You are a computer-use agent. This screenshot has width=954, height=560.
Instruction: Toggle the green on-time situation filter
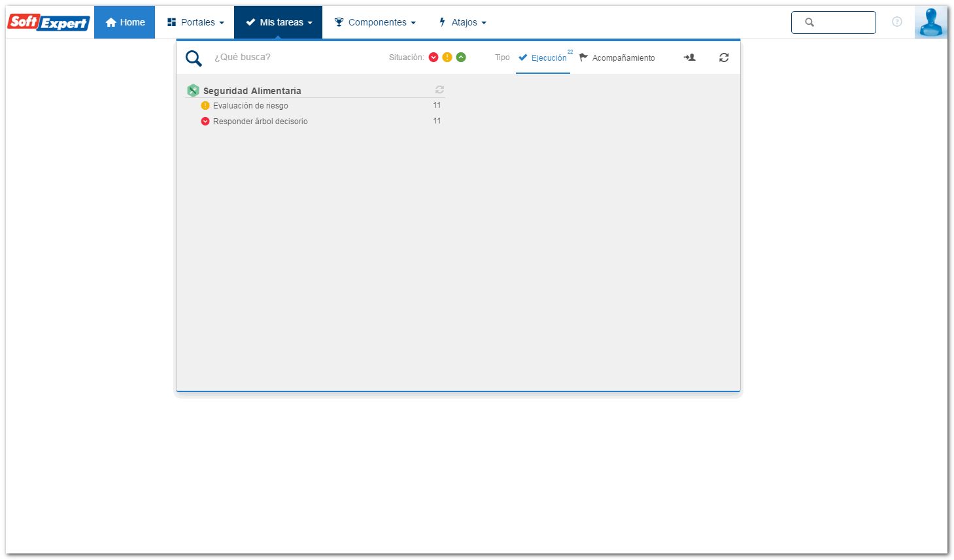(x=461, y=58)
